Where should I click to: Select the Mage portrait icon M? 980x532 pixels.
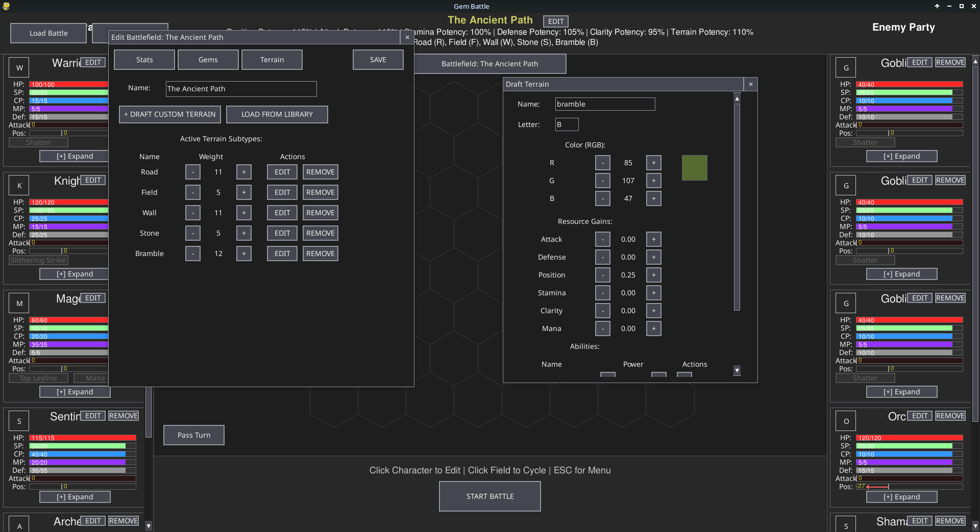18,302
